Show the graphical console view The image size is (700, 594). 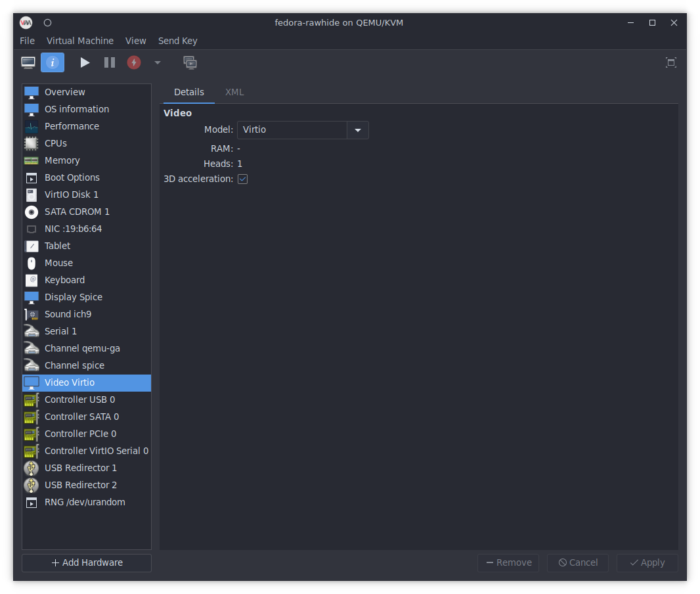coord(28,62)
